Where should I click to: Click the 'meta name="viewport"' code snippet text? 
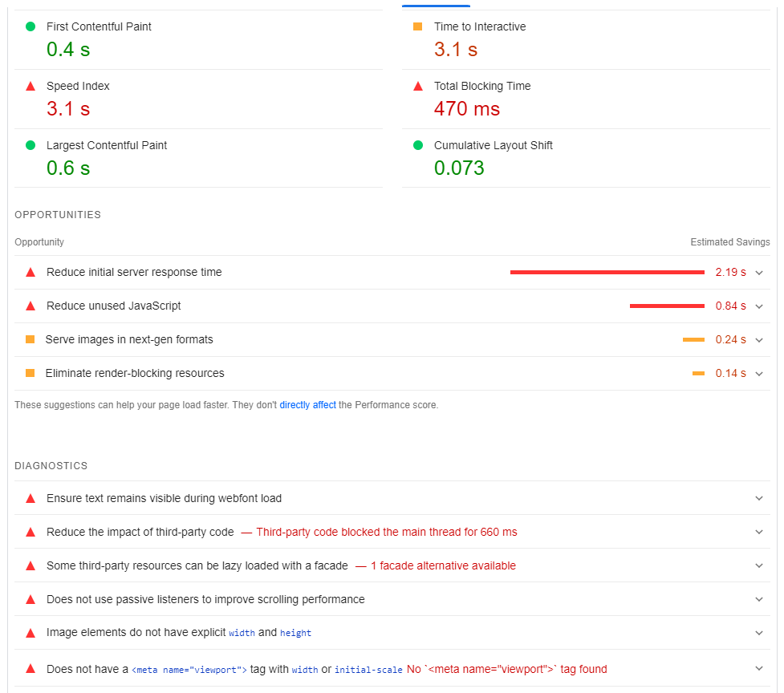pos(189,670)
